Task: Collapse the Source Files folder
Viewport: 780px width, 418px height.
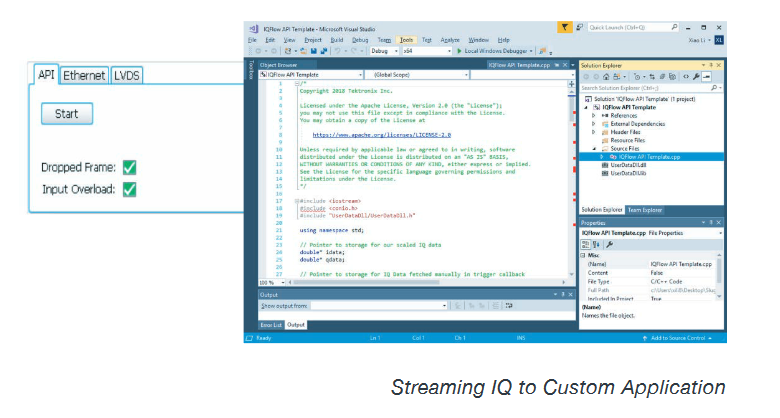Action: coord(594,150)
